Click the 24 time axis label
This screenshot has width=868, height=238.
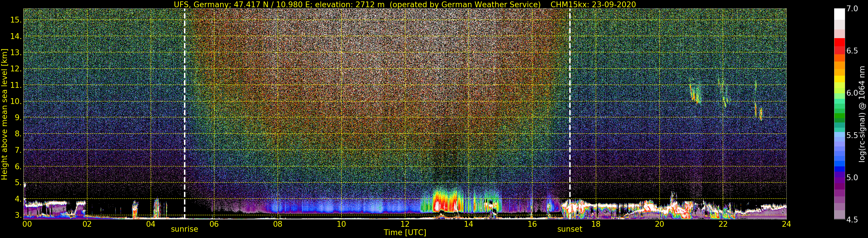[786, 224]
